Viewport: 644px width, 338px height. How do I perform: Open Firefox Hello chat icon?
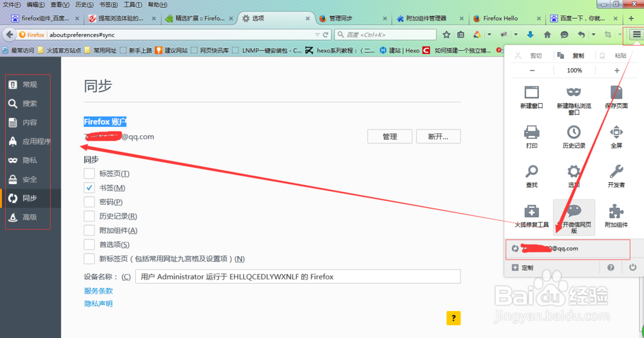pyautogui.click(x=564, y=35)
